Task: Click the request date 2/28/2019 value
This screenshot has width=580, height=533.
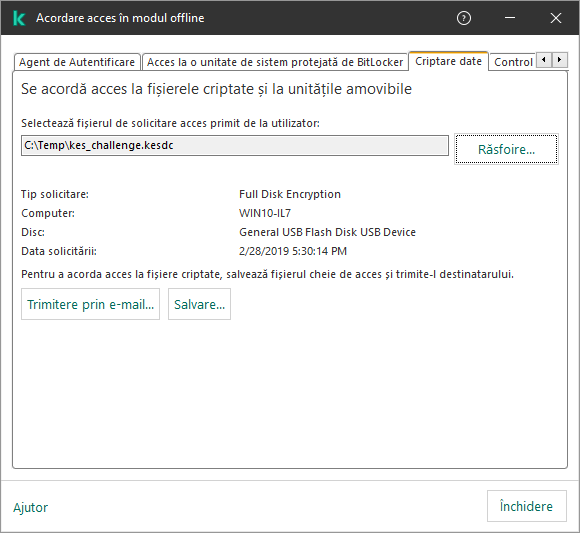Action: (293, 251)
